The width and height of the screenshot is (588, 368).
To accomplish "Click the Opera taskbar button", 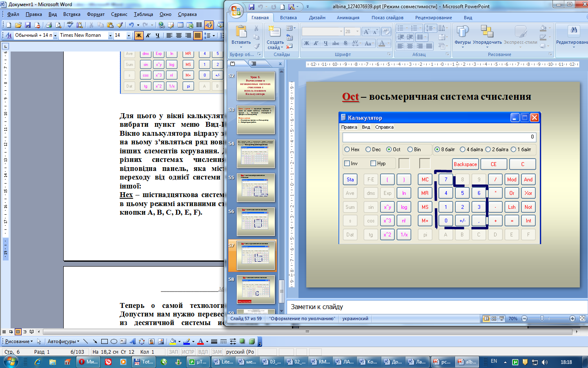I will [x=88, y=362].
